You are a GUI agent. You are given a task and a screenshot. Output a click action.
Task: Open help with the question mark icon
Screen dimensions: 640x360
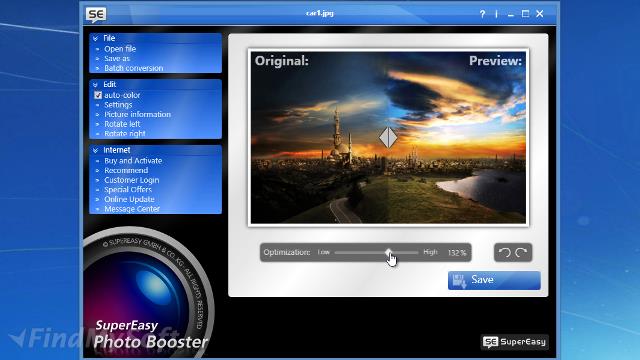(x=482, y=14)
